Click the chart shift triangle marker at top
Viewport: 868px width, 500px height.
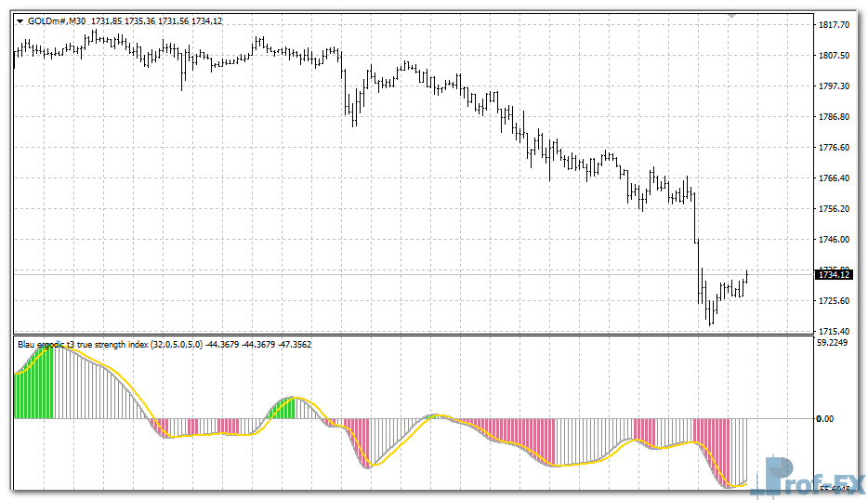[733, 16]
